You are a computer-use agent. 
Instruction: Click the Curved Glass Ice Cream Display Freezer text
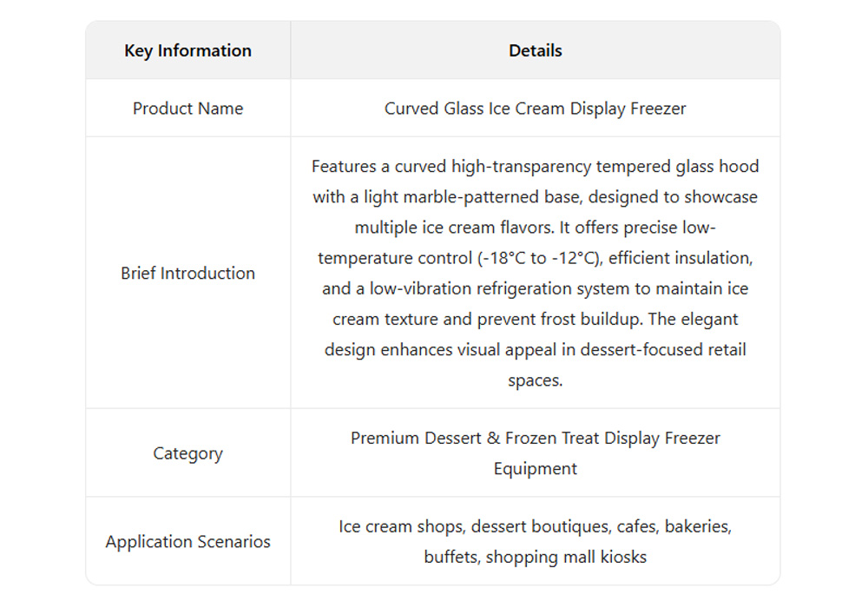(535, 109)
